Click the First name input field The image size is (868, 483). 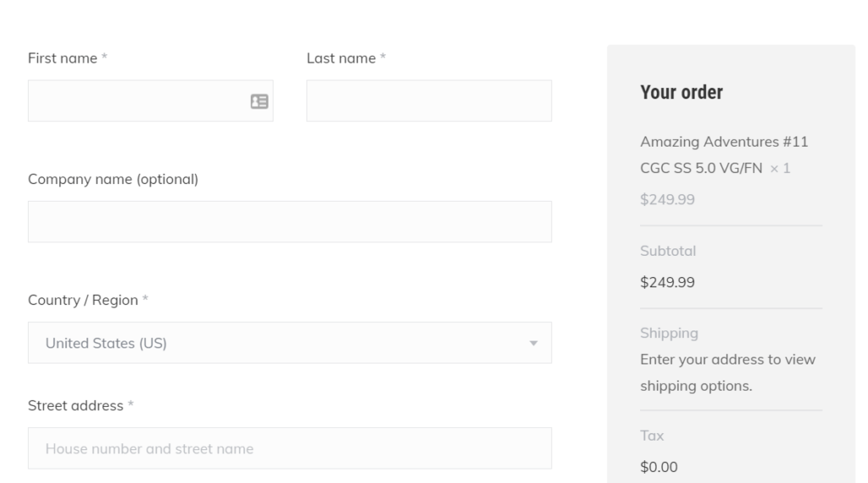[x=136, y=102]
